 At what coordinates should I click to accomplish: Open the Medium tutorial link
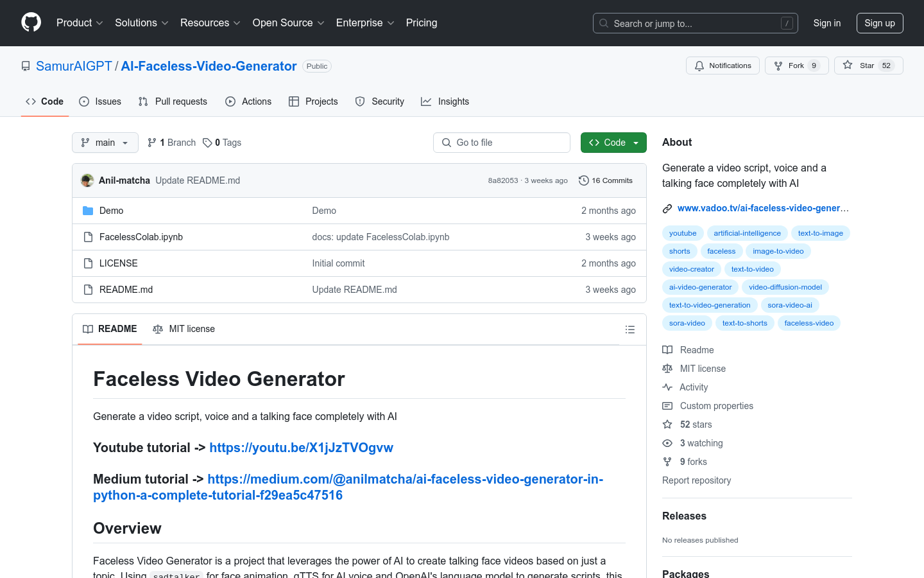tap(348, 487)
